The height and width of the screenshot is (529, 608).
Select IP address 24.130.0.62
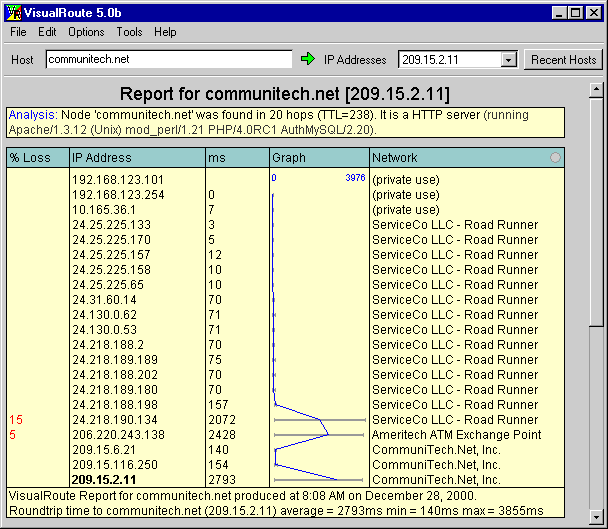(x=104, y=315)
